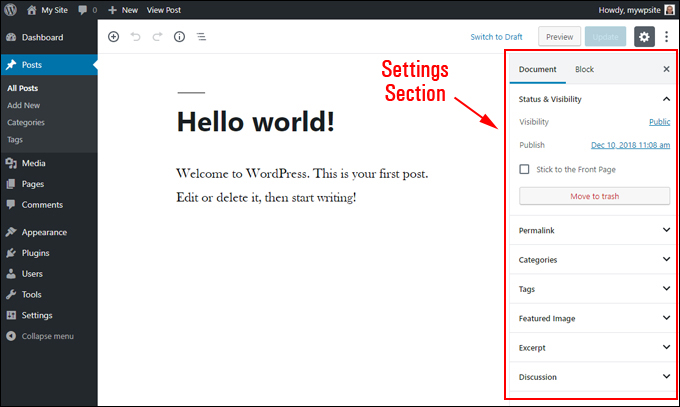Check Stick to the Front Page box

pos(524,169)
